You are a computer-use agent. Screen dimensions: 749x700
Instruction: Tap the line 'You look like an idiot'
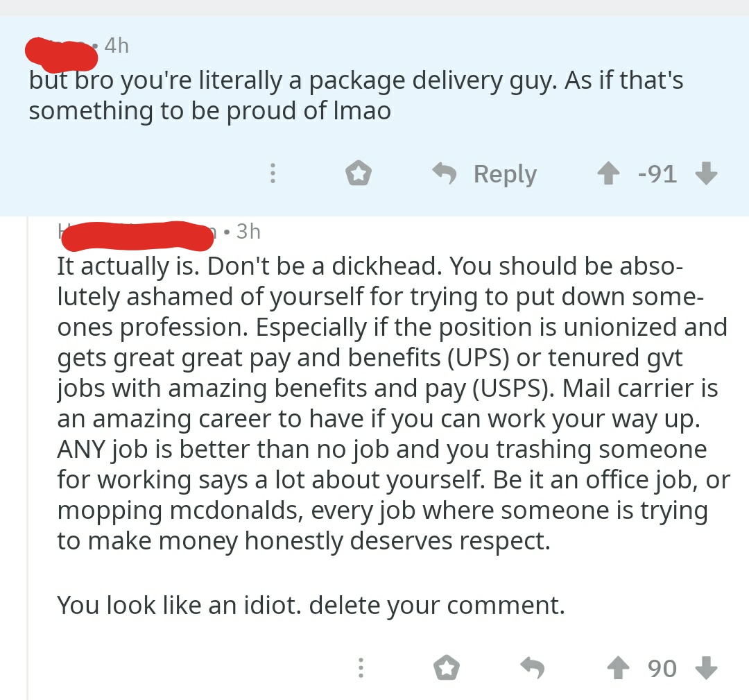(310, 605)
